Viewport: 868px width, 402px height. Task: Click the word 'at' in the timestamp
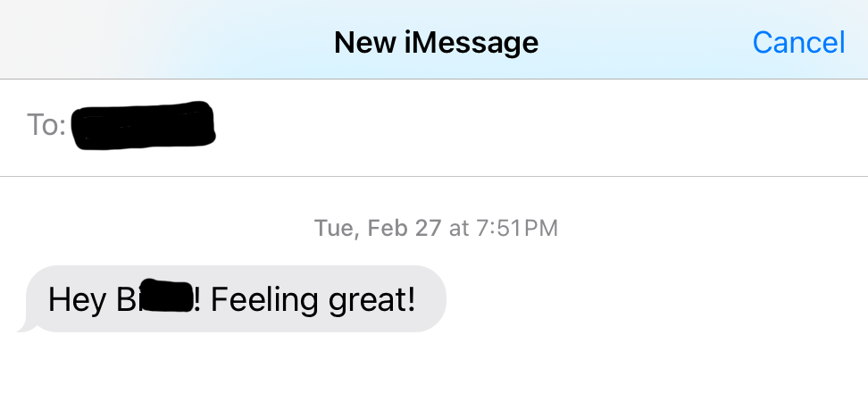(x=459, y=229)
